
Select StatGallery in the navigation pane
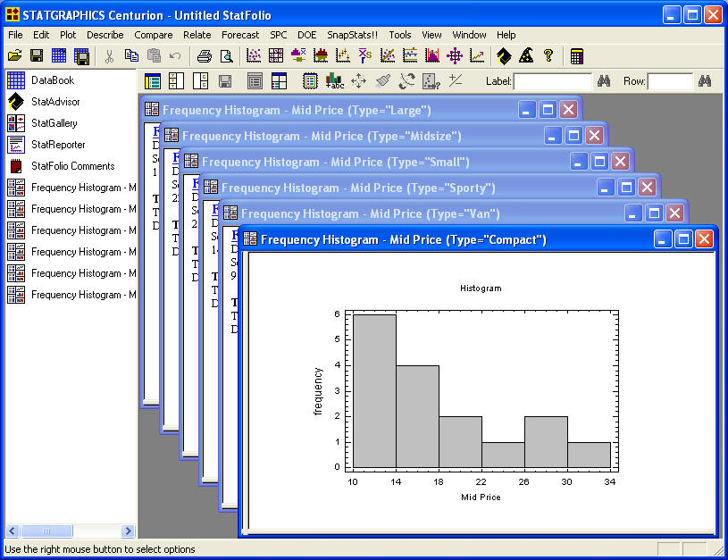point(42,123)
